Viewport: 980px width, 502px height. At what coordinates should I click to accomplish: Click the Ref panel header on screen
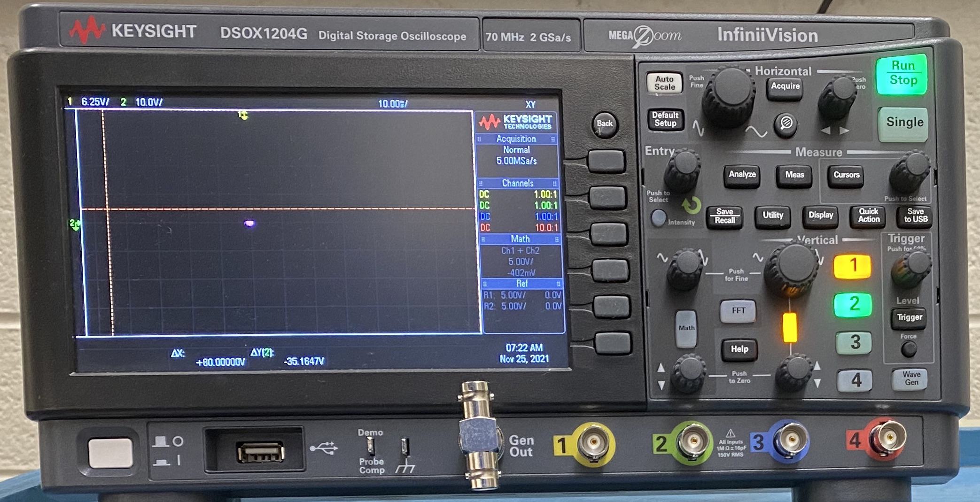[x=521, y=284]
